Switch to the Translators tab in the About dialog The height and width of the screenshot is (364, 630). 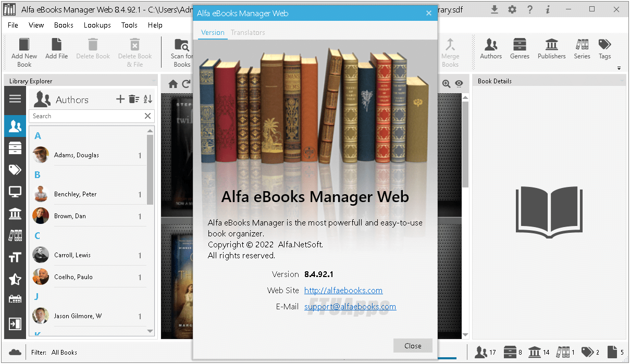pos(248,32)
